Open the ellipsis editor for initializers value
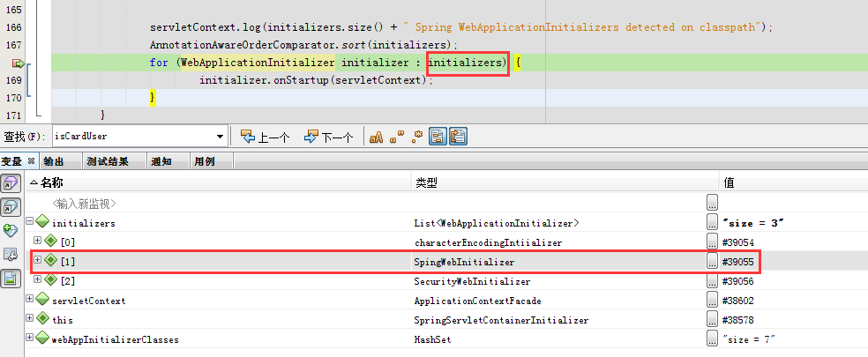The width and height of the screenshot is (868, 357). (713, 222)
